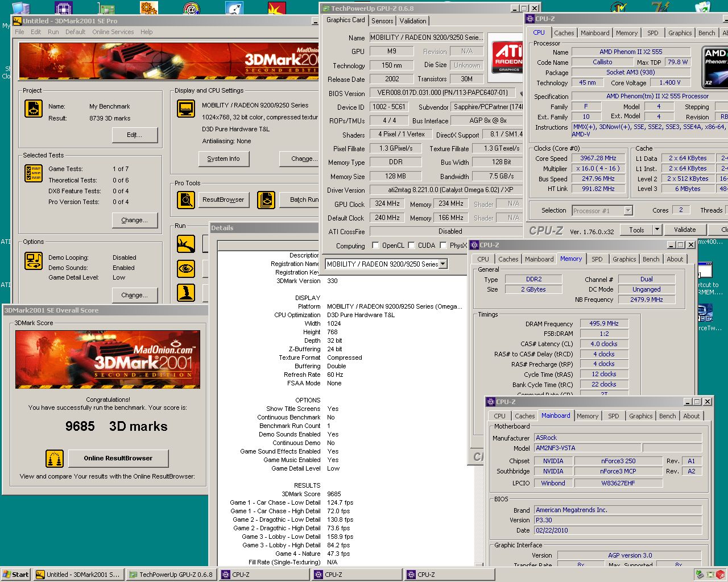Image resolution: width=728 pixels, height=582 pixels.
Task: Open the Online Services menu
Action: click(x=113, y=32)
